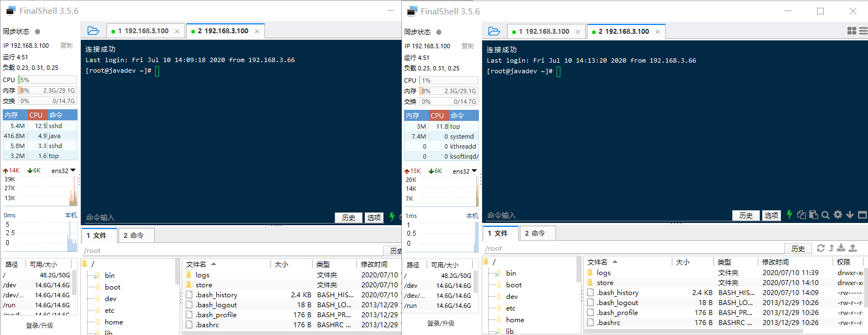Refresh the file list in right window

821,248
